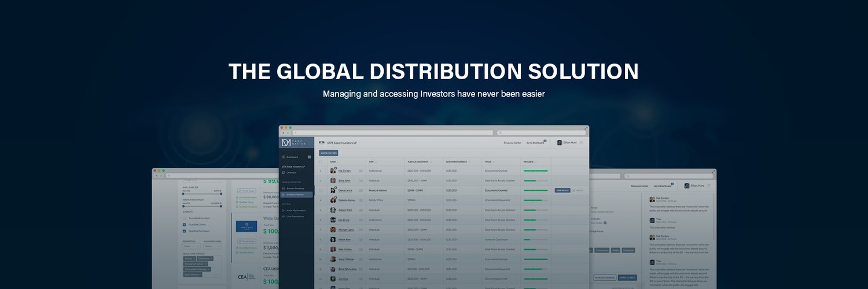Untick Qualified Clients checkbox in left window
This screenshot has height=289, width=868.
coord(185,224)
